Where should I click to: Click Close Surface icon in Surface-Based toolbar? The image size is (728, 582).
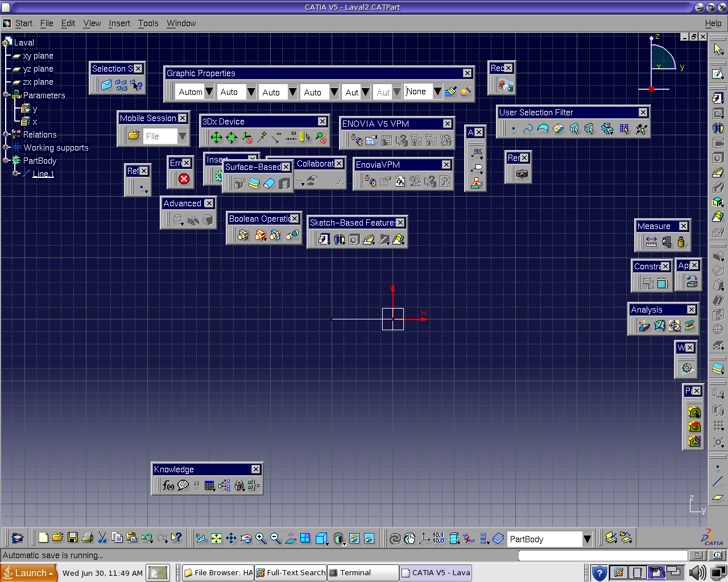point(269,183)
